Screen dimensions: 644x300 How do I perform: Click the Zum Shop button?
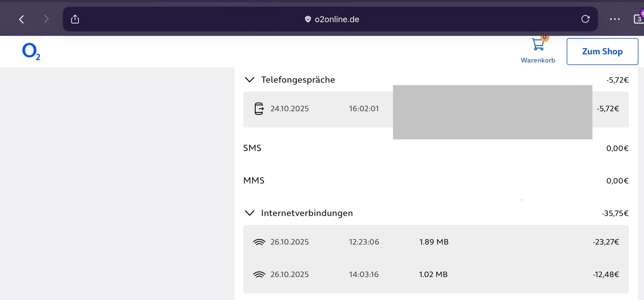[x=602, y=52]
